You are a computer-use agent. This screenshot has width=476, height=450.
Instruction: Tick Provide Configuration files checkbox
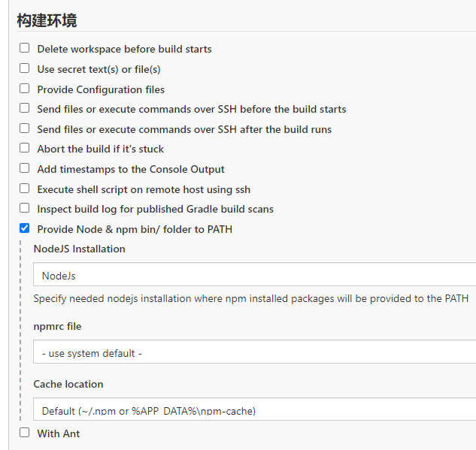(25, 89)
